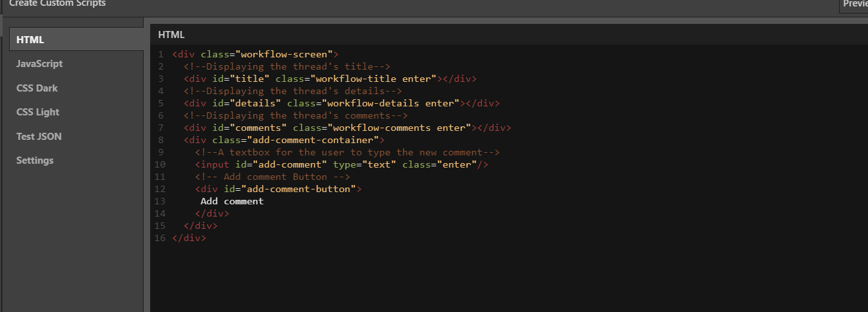Screen dimensions: 868x312
Task: Click the HTML editor panel header
Action: [171, 35]
